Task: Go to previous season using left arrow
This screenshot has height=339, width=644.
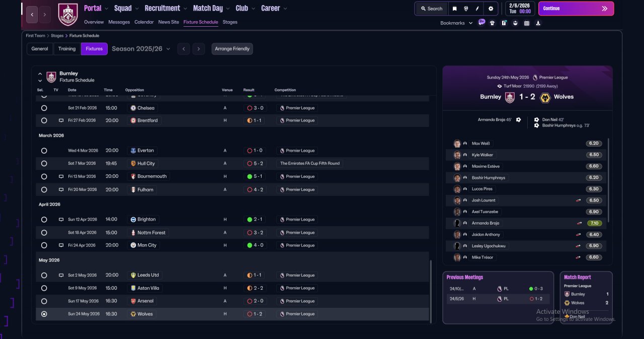Action: 184,49
